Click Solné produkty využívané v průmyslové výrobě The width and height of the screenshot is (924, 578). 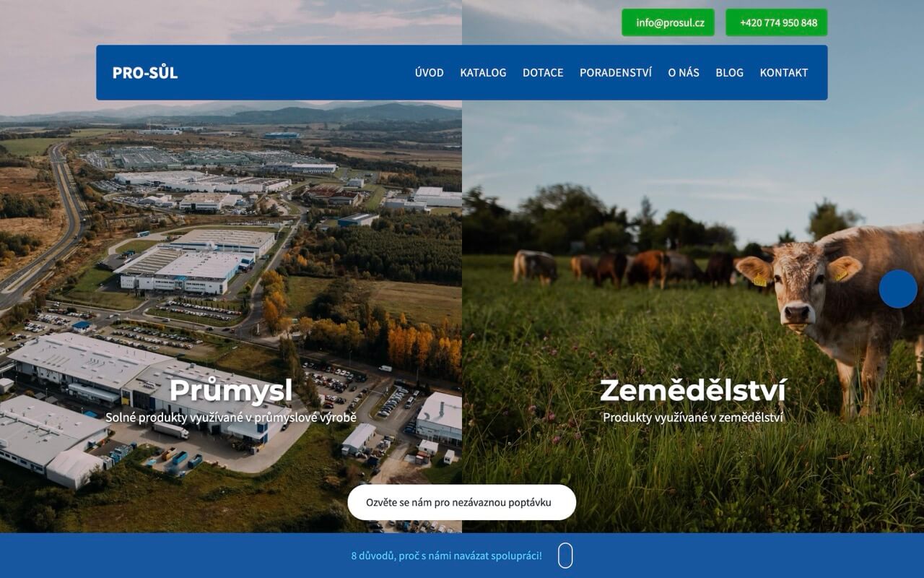click(231, 418)
